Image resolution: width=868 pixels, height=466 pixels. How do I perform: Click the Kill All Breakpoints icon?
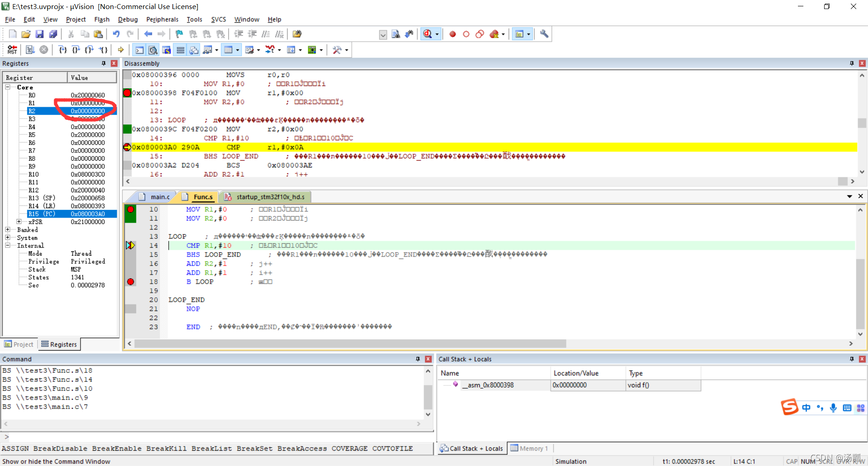pyautogui.click(x=494, y=34)
